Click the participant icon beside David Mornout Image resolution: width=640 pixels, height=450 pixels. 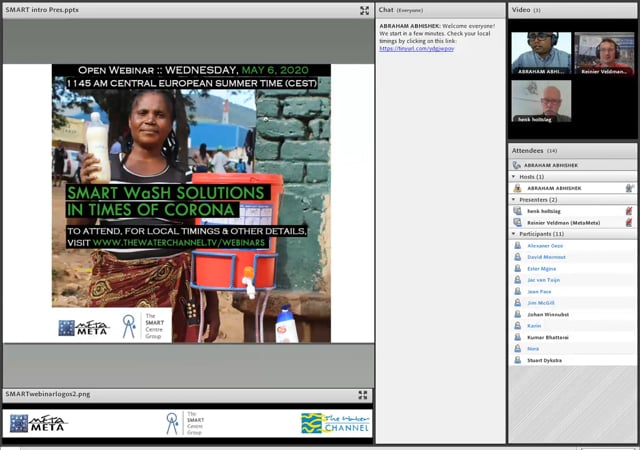pos(518,257)
